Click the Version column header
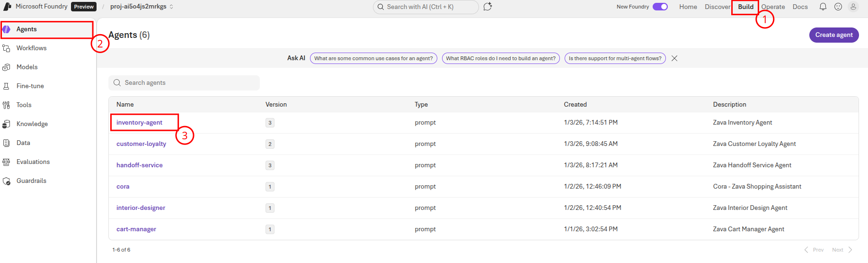The height and width of the screenshot is (263, 868). click(276, 105)
